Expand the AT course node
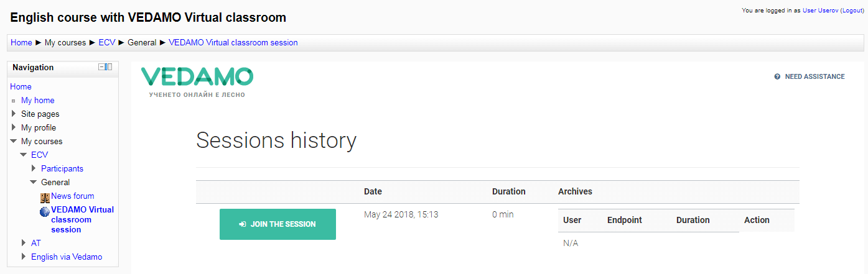The width and height of the screenshot is (868, 274). coord(24,243)
